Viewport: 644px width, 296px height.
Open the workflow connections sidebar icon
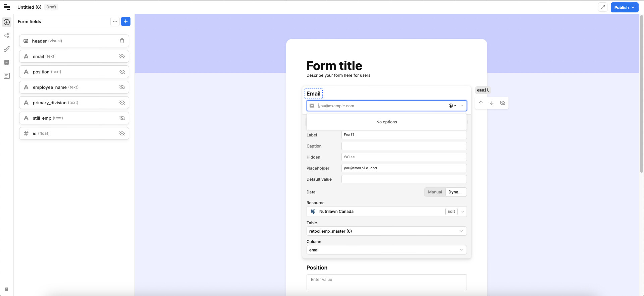point(7,36)
